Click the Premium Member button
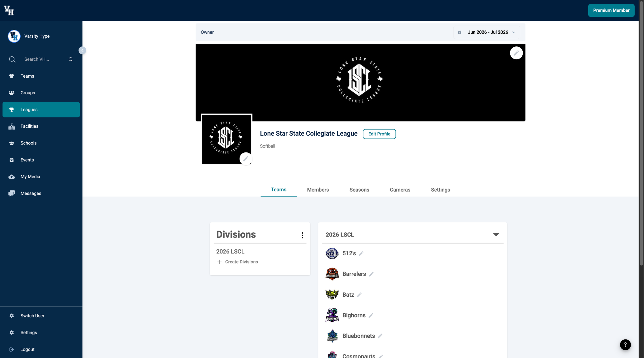This screenshot has width=644, height=358. click(x=611, y=10)
